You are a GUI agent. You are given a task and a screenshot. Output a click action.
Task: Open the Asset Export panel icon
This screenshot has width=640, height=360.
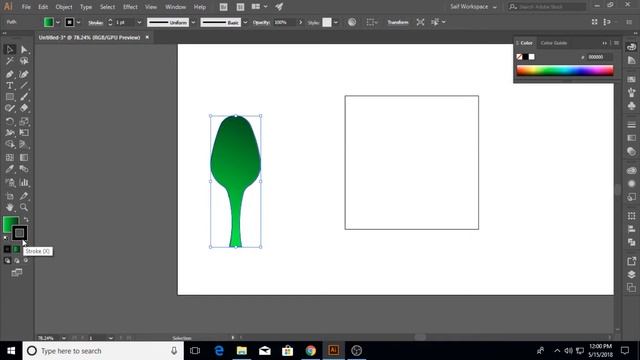pyautogui.click(x=631, y=261)
